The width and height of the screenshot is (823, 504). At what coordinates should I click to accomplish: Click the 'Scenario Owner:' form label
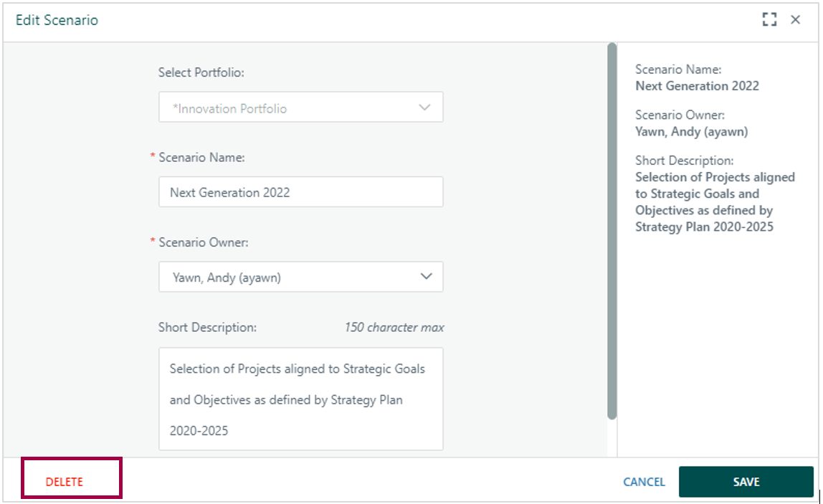pyautogui.click(x=203, y=242)
